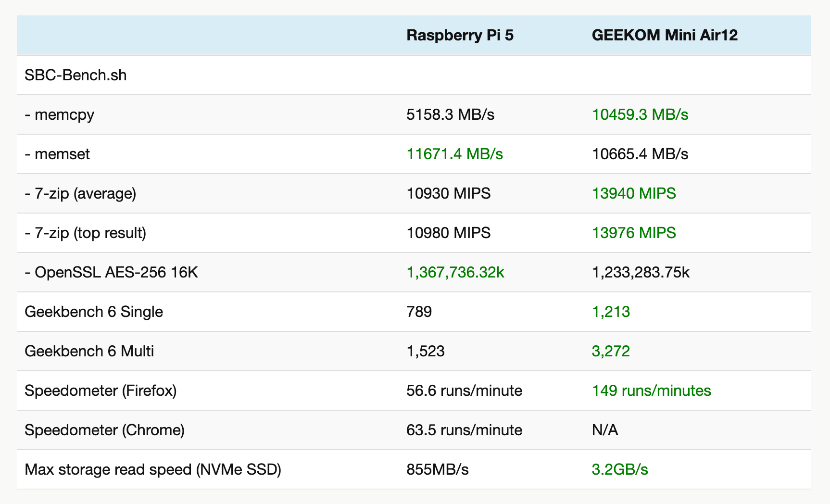Select the green '149 runs/minutes' value
The height and width of the screenshot is (504, 830).
(651, 391)
